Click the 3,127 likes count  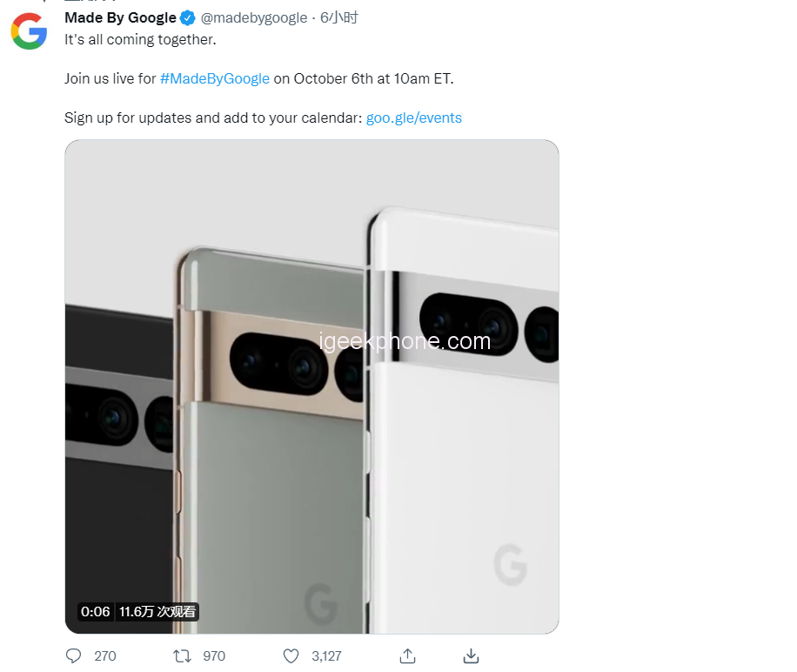click(x=326, y=656)
